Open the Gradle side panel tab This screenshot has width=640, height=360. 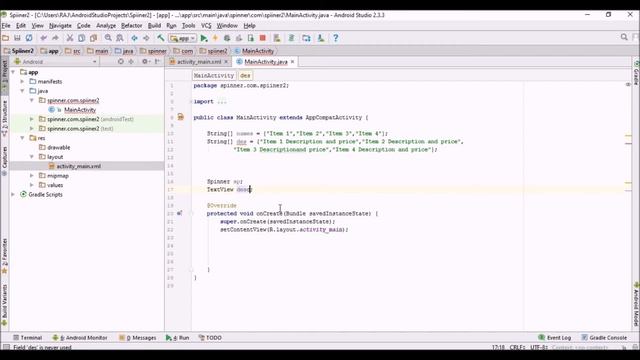pos(636,73)
